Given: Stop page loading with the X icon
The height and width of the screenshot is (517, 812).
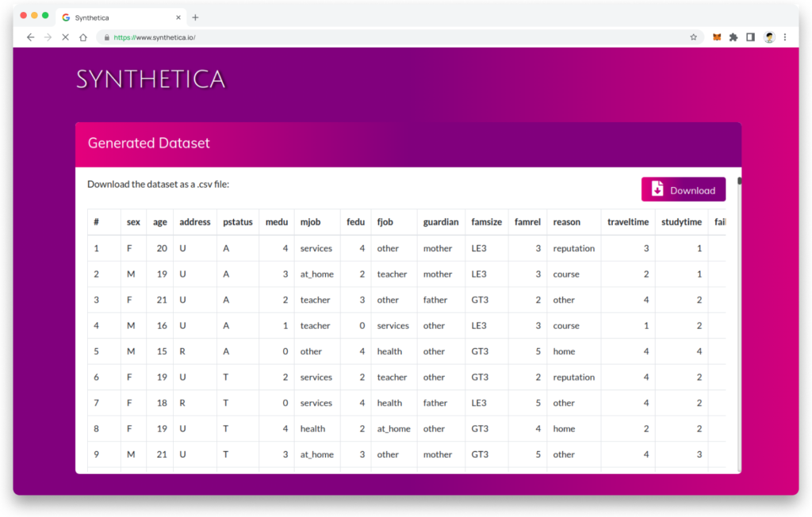Looking at the screenshot, I should coord(65,37).
